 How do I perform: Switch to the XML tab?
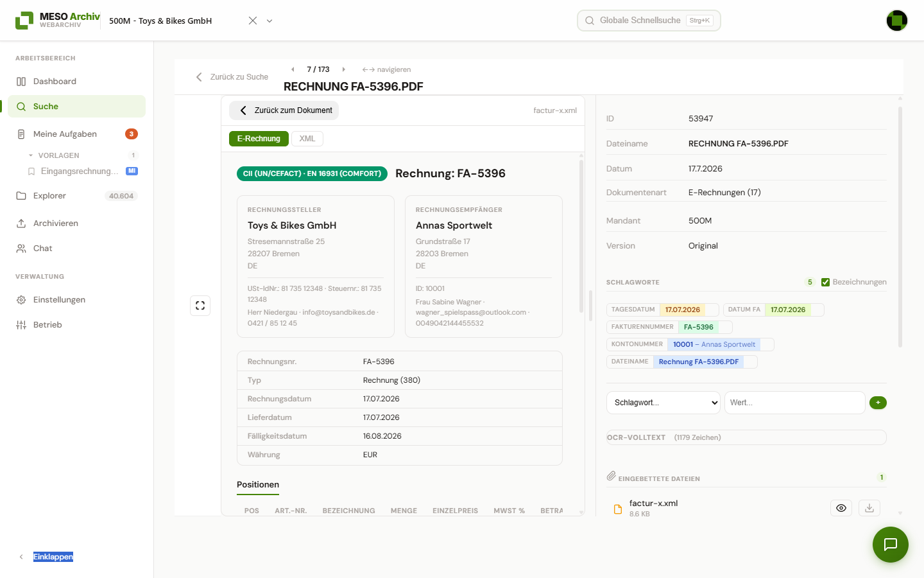pyautogui.click(x=307, y=139)
